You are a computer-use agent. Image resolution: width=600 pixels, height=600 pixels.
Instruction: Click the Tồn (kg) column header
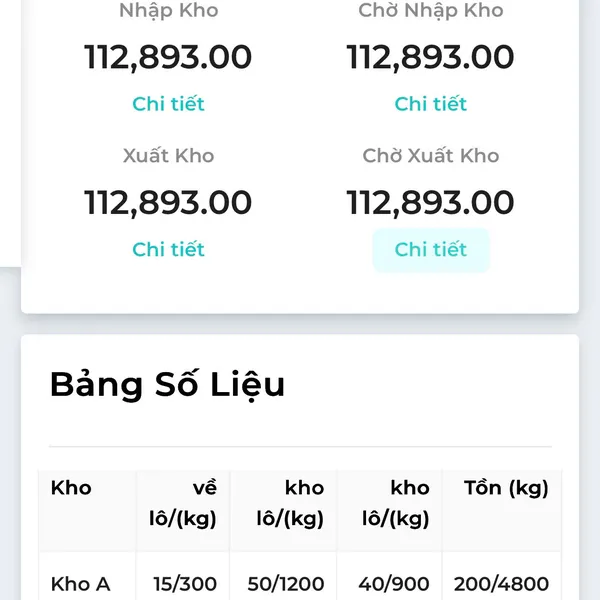pos(506,488)
